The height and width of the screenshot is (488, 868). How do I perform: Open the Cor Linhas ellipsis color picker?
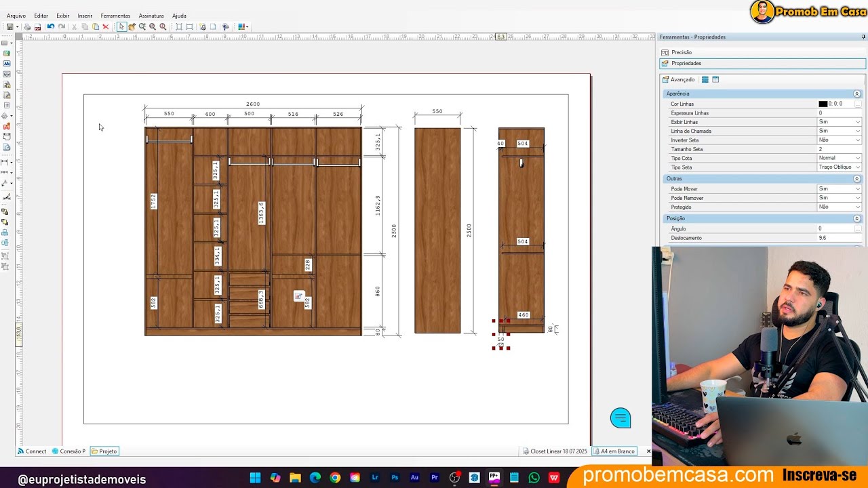click(858, 104)
